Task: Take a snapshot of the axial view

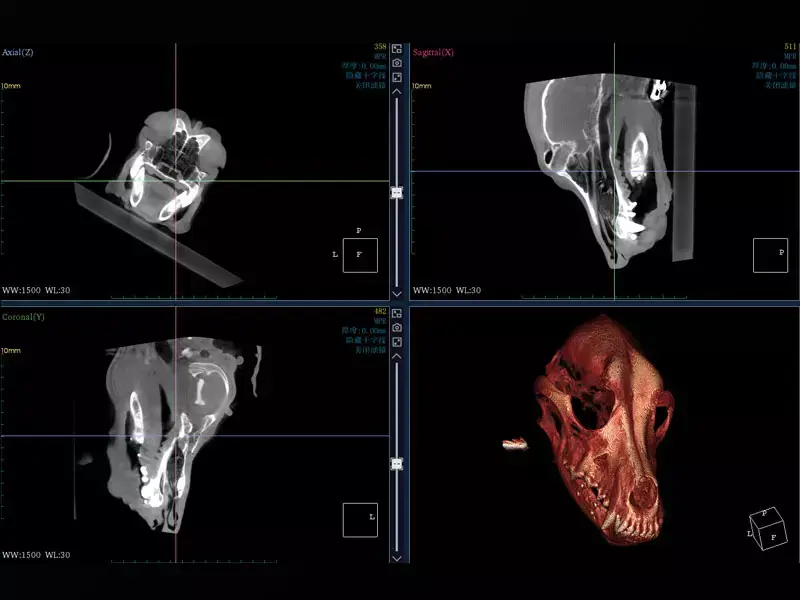Action: coord(397,62)
